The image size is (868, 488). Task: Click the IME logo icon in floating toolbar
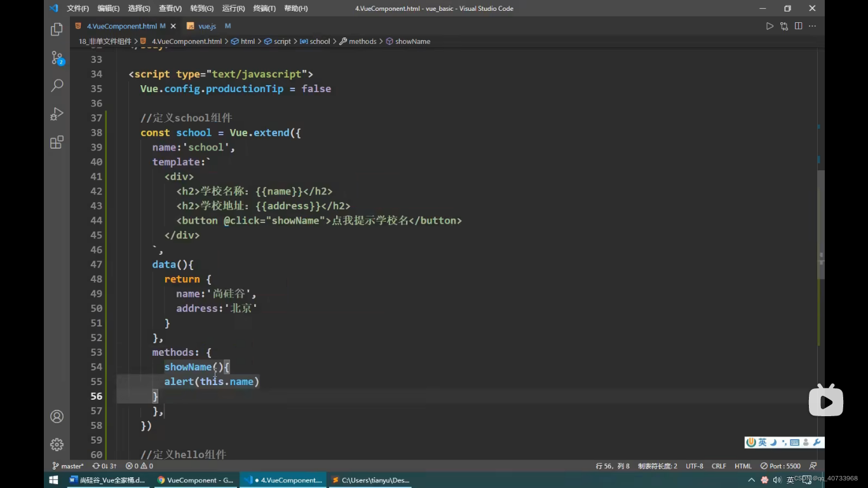752,442
